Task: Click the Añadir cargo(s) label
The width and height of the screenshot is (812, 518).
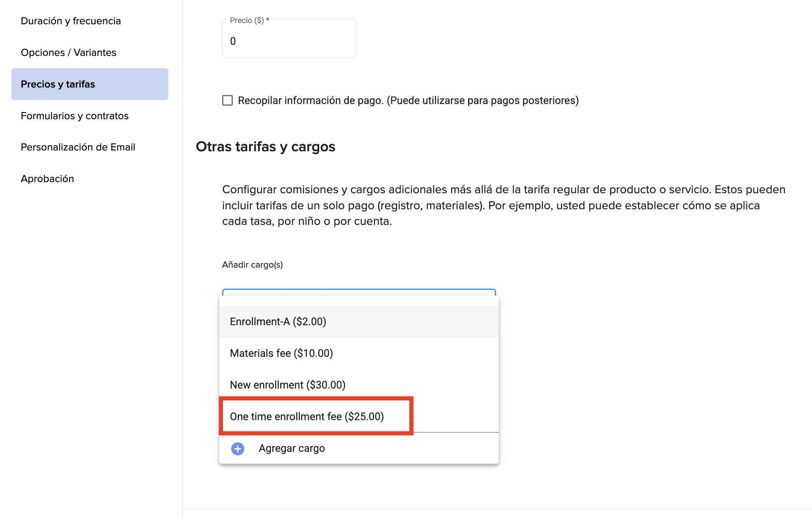Action: tap(253, 265)
